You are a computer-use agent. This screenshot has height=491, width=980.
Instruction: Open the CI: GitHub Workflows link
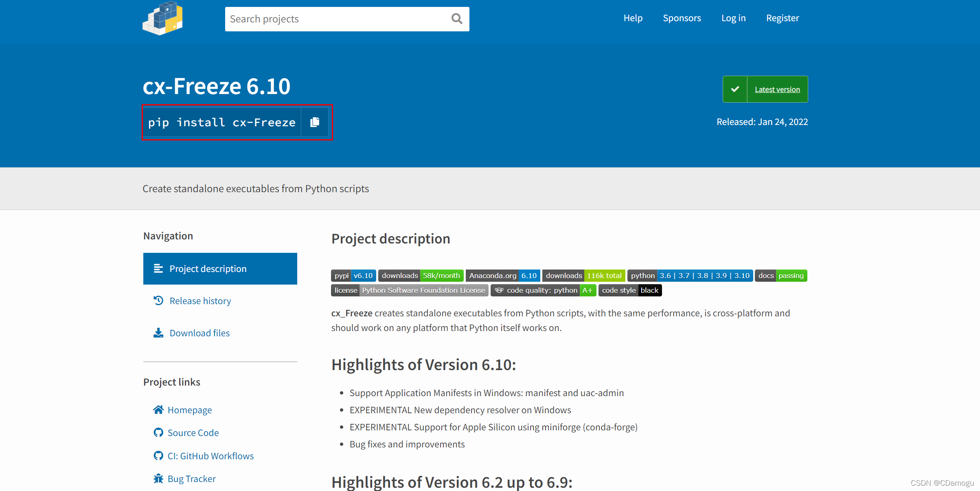click(x=210, y=456)
